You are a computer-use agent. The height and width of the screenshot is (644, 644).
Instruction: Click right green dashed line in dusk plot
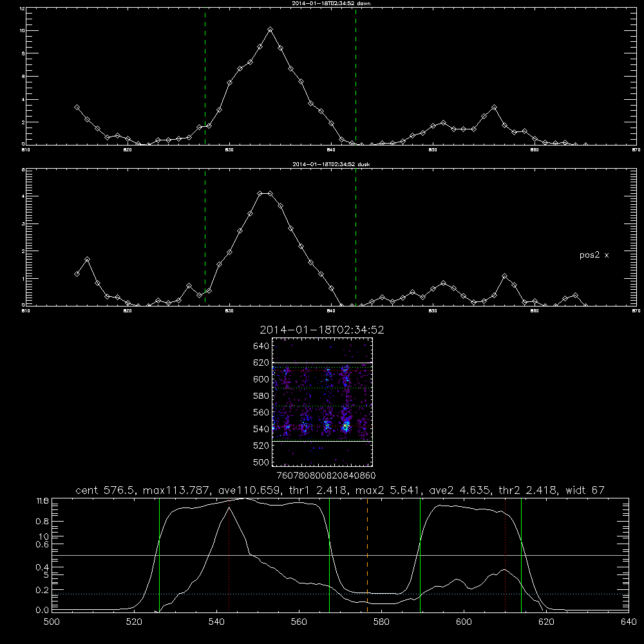pyautogui.click(x=355, y=238)
